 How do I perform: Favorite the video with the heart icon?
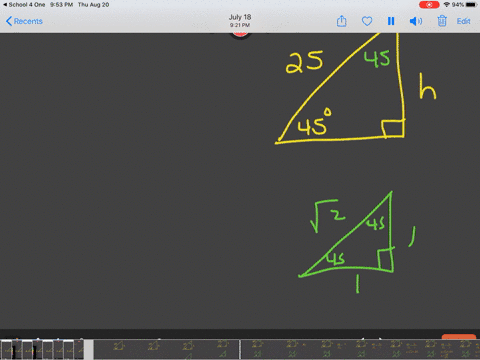pos(367,21)
